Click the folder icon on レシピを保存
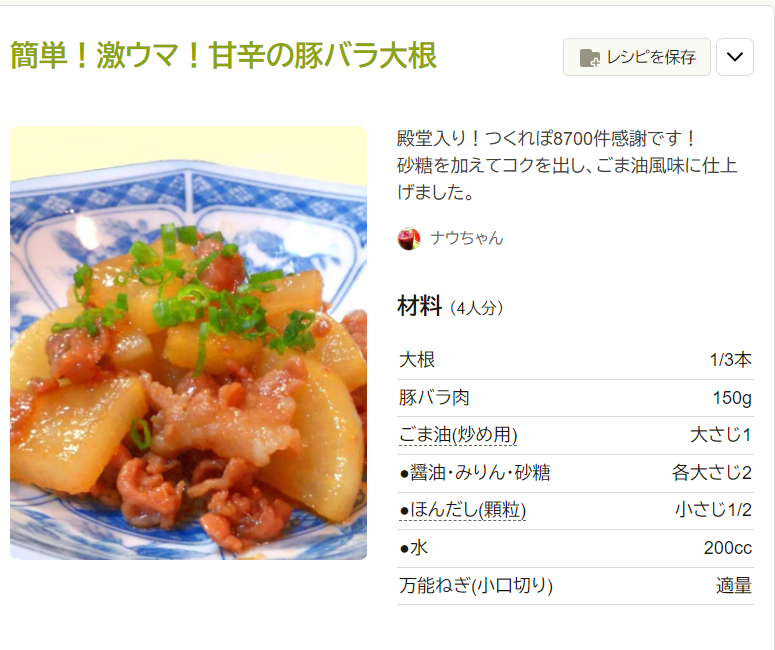The height and width of the screenshot is (650, 775). pyautogui.click(x=590, y=57)
